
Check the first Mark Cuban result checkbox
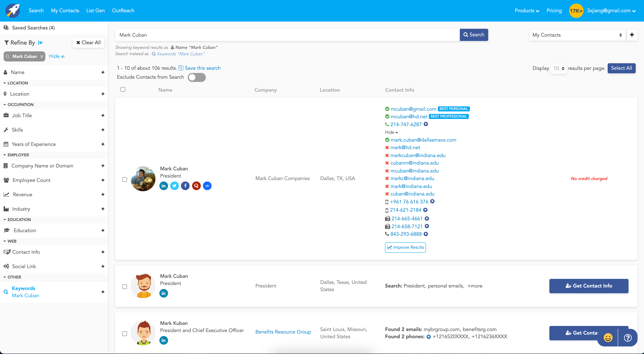point(124,179)
